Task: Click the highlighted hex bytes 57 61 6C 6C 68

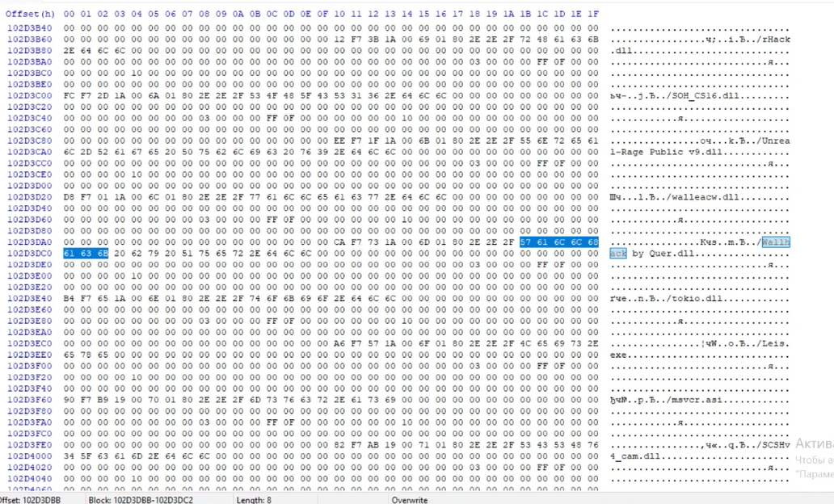Action: pyautogui.click(x=559, y=241)
